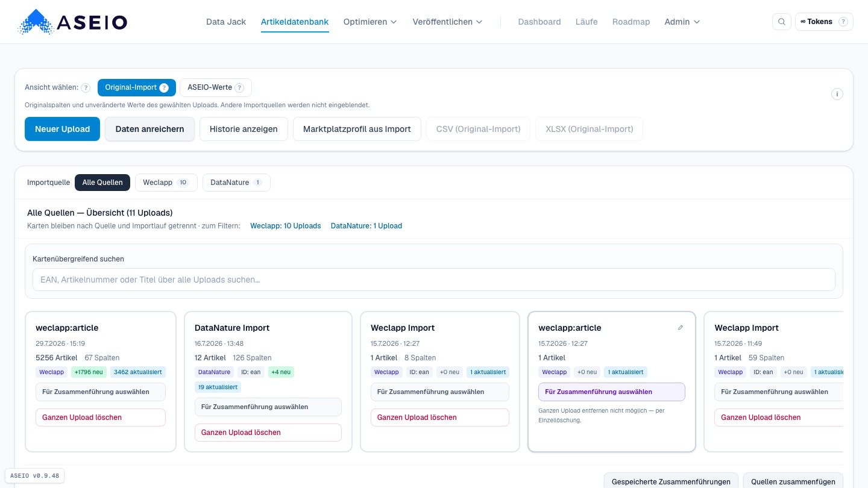Delete the Weclapp Import 12:27 upload
This screenshot has width=868, height=488.
(x=440, y=418)
